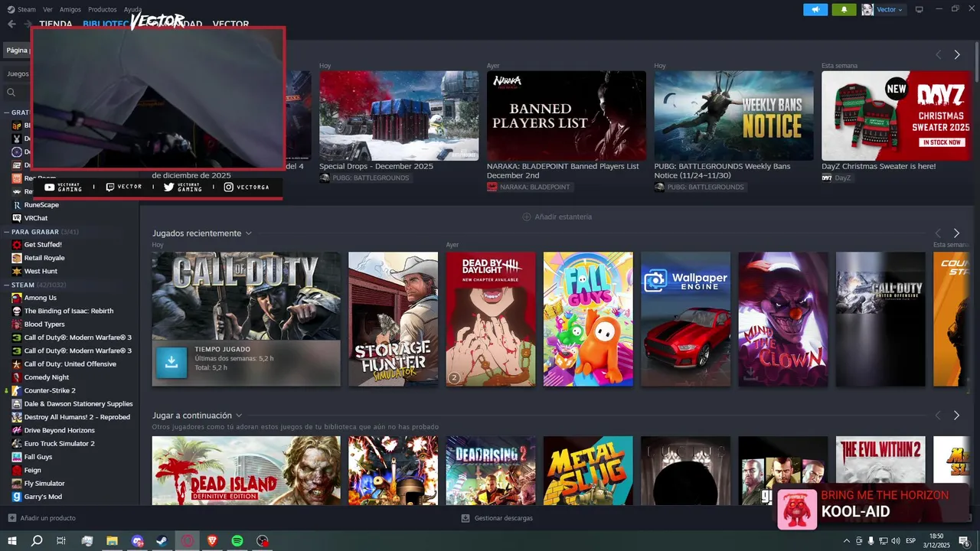
Task: Select Retail Royale in the library list
Action: click(44, 258)
